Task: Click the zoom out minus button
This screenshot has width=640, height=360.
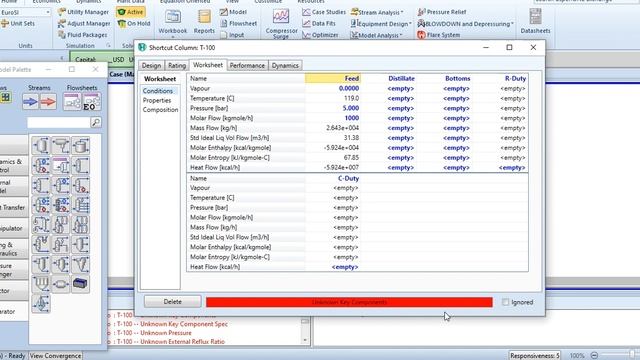Action: click(594, 356)
